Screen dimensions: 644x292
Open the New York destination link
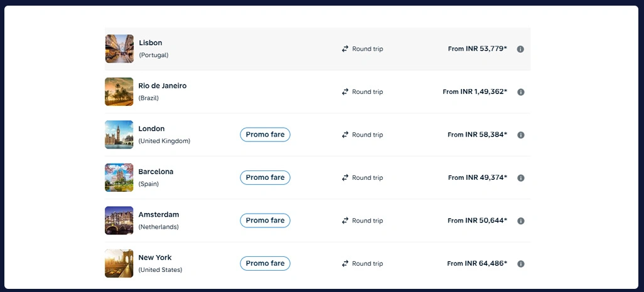click(x=155, y=258)
